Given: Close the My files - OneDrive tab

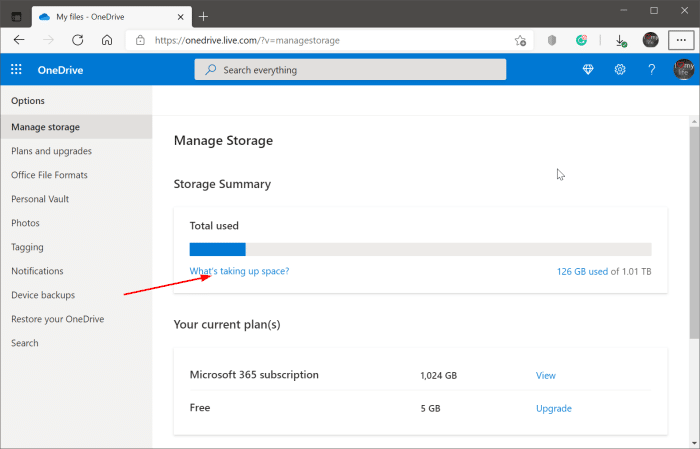Looking at the screenshot, I should pos(180,17).
